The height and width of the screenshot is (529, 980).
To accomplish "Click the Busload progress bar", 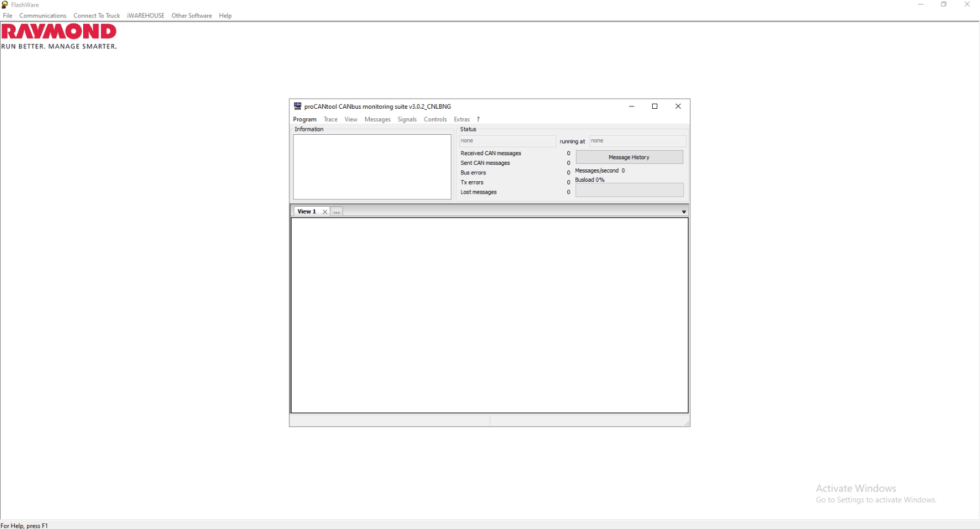I will coord(629,190).
